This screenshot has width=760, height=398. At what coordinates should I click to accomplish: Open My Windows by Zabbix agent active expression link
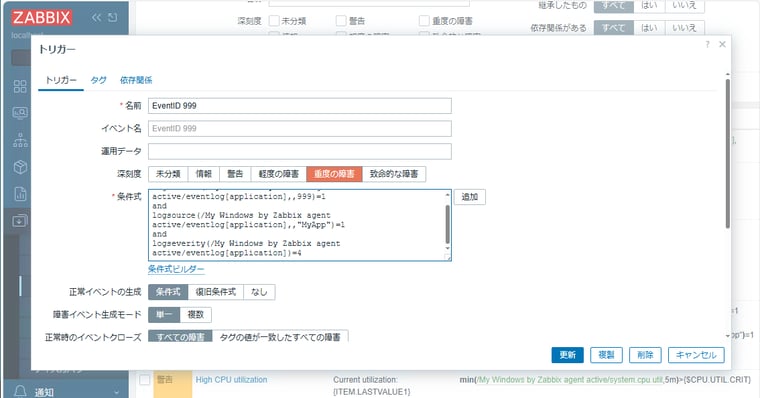click(x=570, y=380)
